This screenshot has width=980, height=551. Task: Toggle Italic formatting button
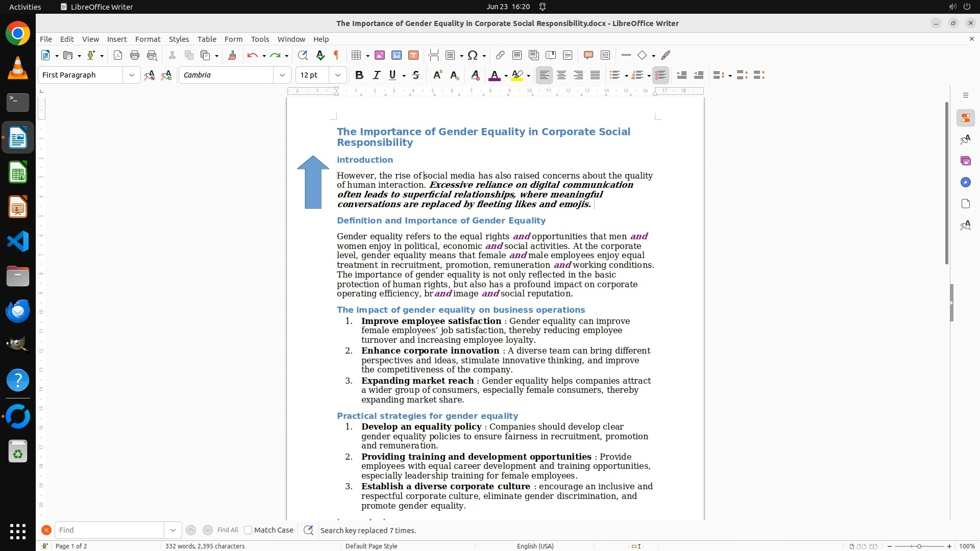pyautogui.click(x=377, y=75)
